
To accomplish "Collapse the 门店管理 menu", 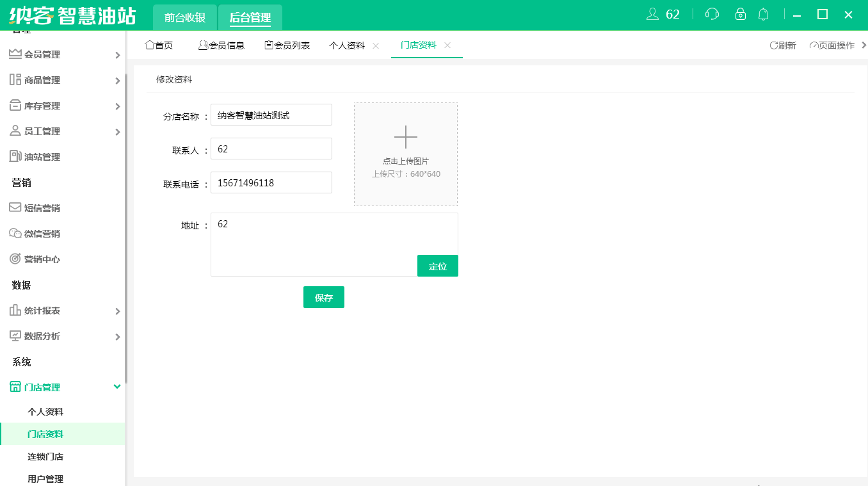I will coord(117,387).
